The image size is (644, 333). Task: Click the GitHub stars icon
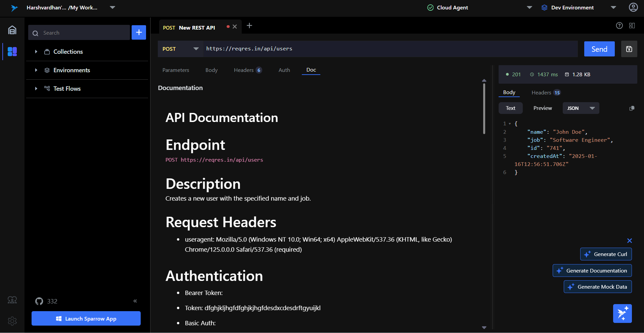(x=39, y=301)
